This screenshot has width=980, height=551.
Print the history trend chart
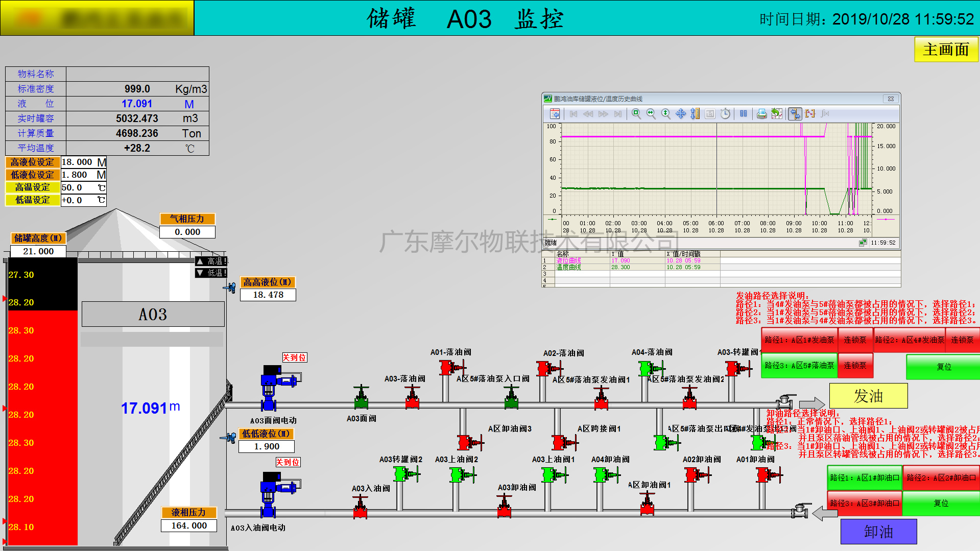click(761, 113)
